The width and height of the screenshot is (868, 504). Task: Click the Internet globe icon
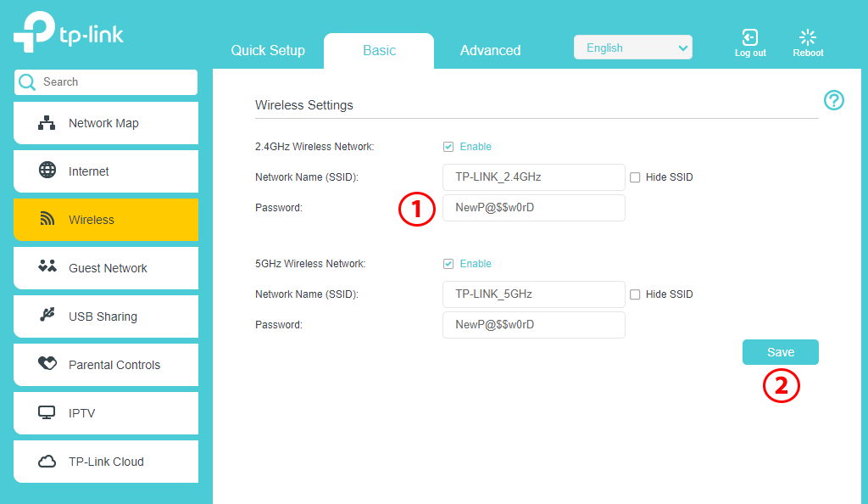[x=47, y=170]
